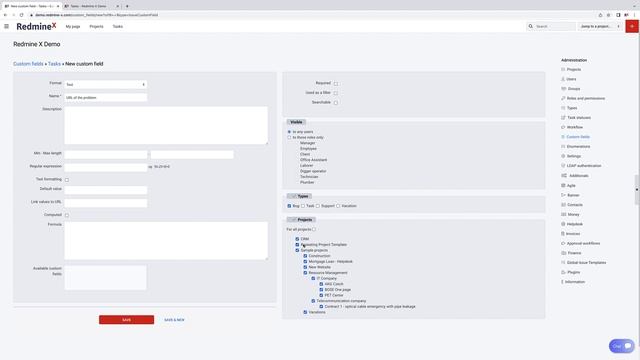The image size is (640, 360).
Task: Click the Contacts icon in sidebar
Action: [563, 204]
